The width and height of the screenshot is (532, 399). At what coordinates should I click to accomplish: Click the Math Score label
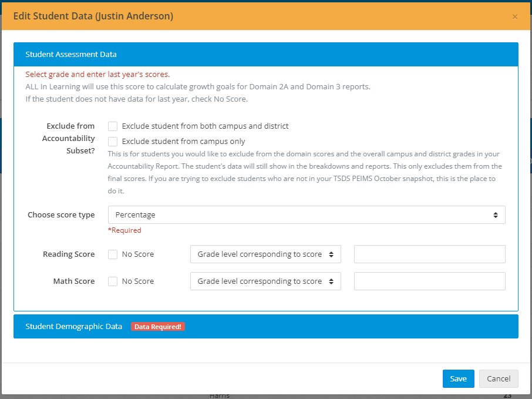[x=73, y=281]
